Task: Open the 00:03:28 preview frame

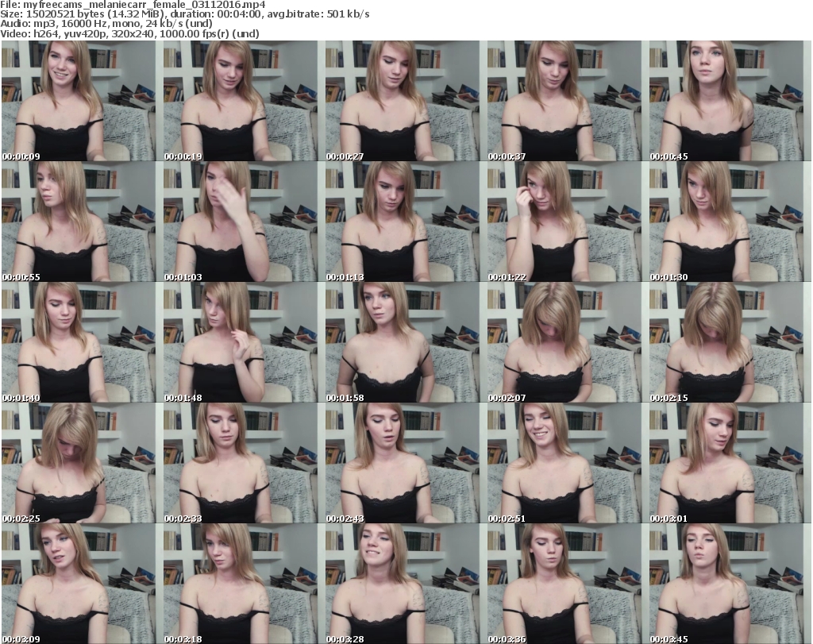Action: [x=403, y=584]
